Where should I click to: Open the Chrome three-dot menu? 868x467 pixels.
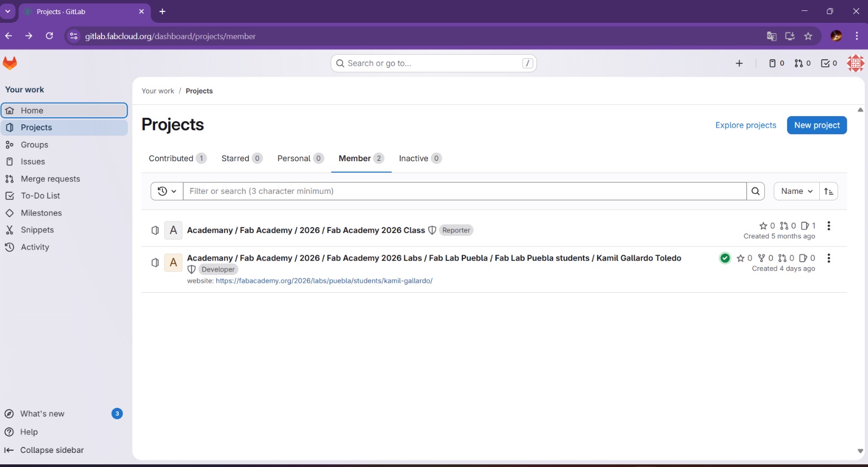coord(857,36)
